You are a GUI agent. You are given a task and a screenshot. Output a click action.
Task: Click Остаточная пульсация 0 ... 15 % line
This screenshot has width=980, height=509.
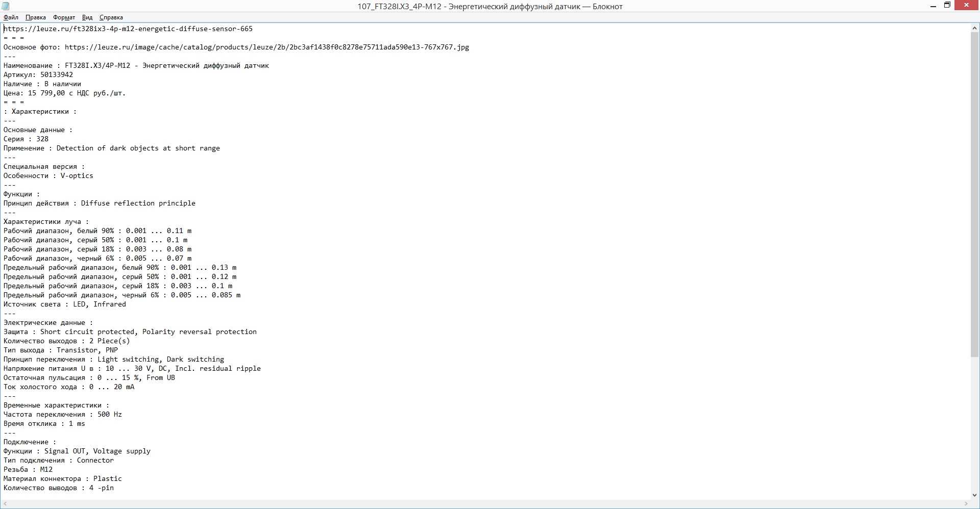coord(89,377)
